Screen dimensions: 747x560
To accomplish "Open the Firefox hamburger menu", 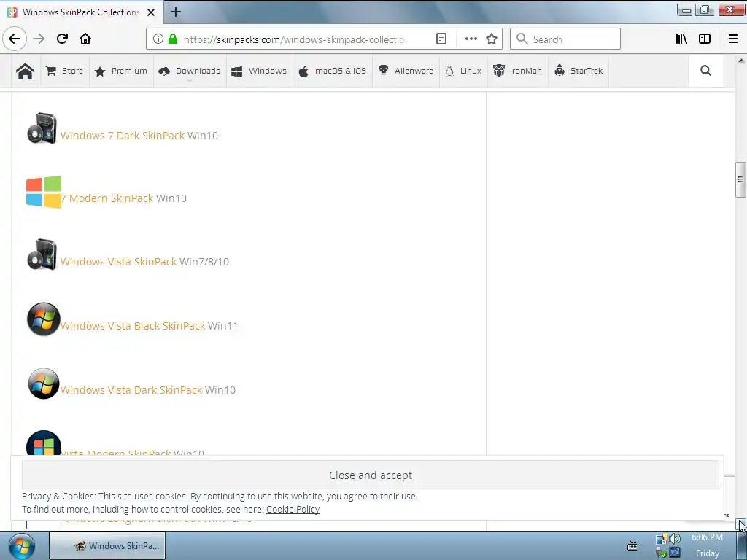I will [x=732, y=39].
